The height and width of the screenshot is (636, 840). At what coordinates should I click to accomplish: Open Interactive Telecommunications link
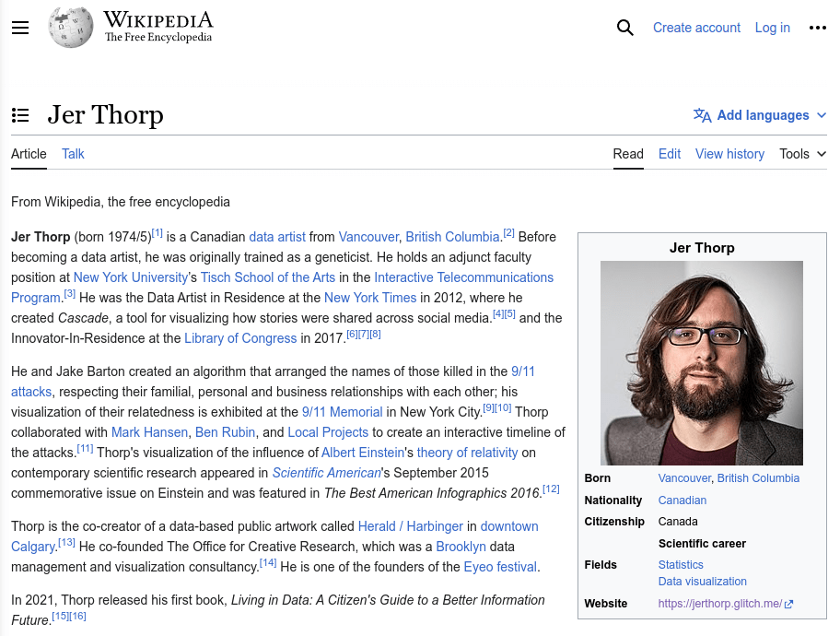(x=463, y=277)
